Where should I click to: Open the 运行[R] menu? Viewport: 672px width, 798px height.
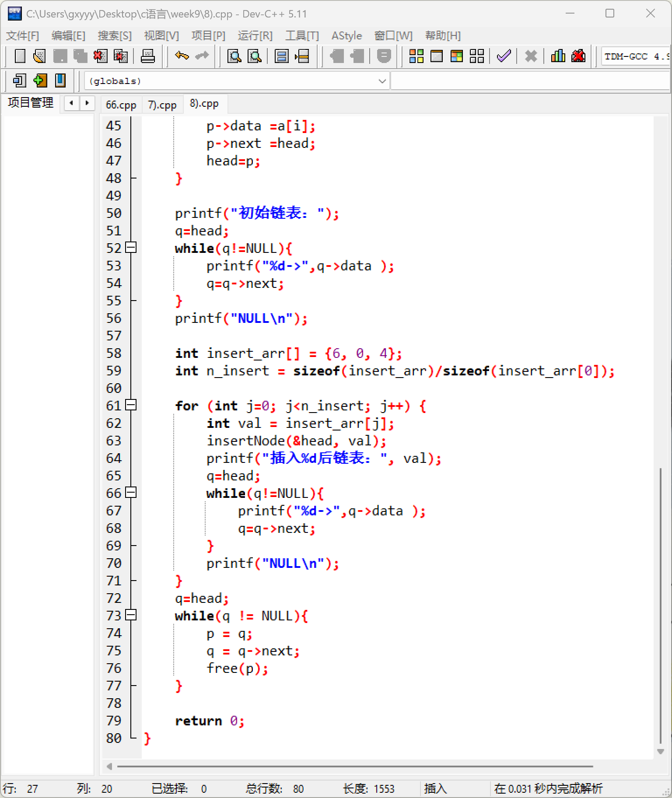click(x=255, y=35)
